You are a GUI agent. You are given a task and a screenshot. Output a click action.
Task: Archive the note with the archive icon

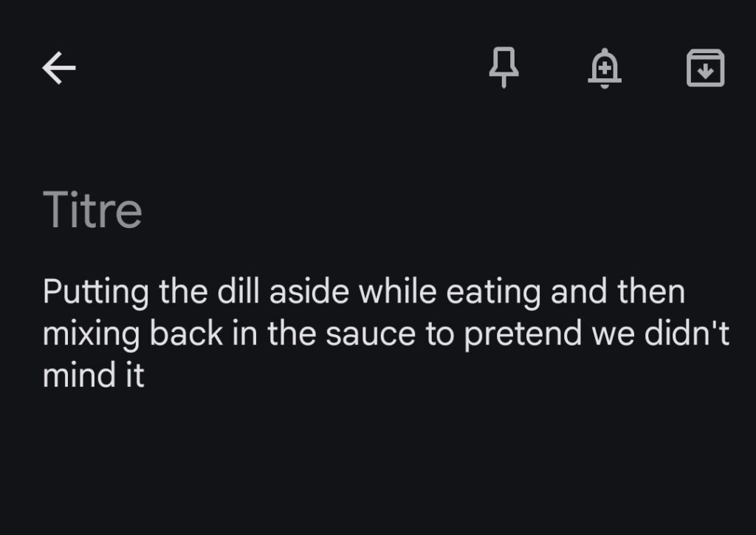[705, 69]
